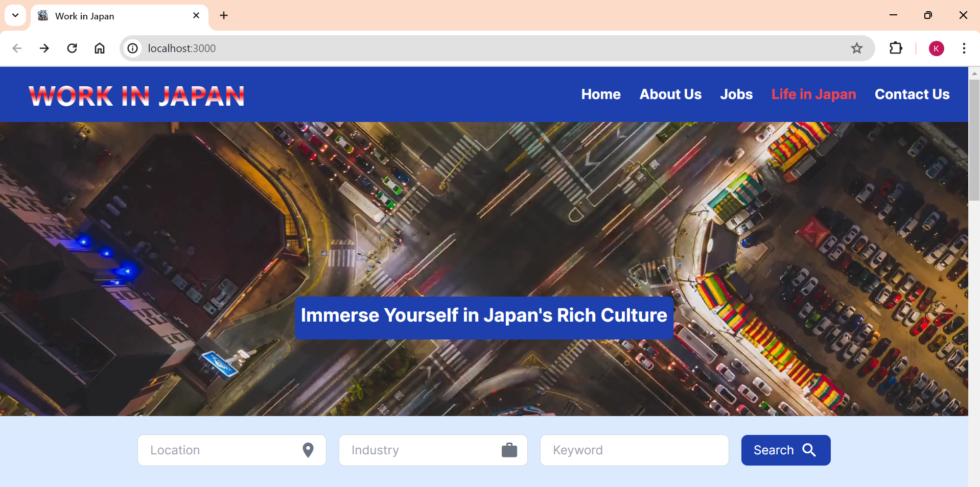Open the Jobs navigation menu item
This screenshot has width=980, height=487.
coord(736,94)
